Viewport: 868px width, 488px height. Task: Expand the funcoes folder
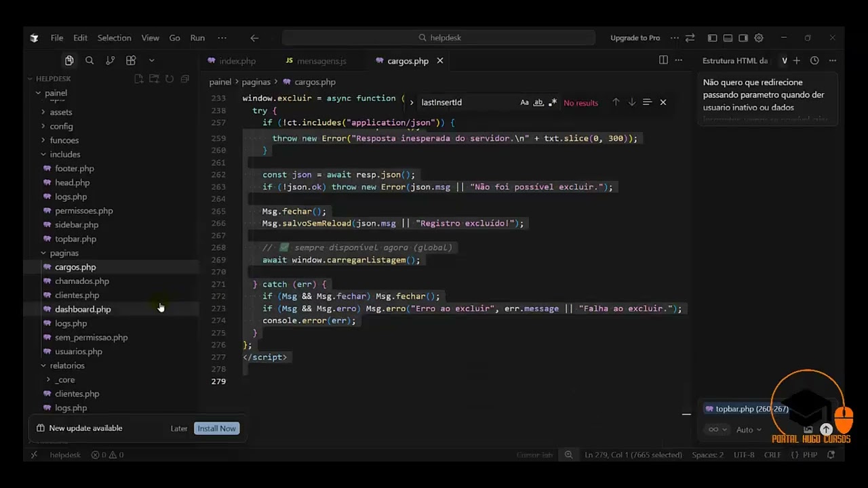point(64,140)
